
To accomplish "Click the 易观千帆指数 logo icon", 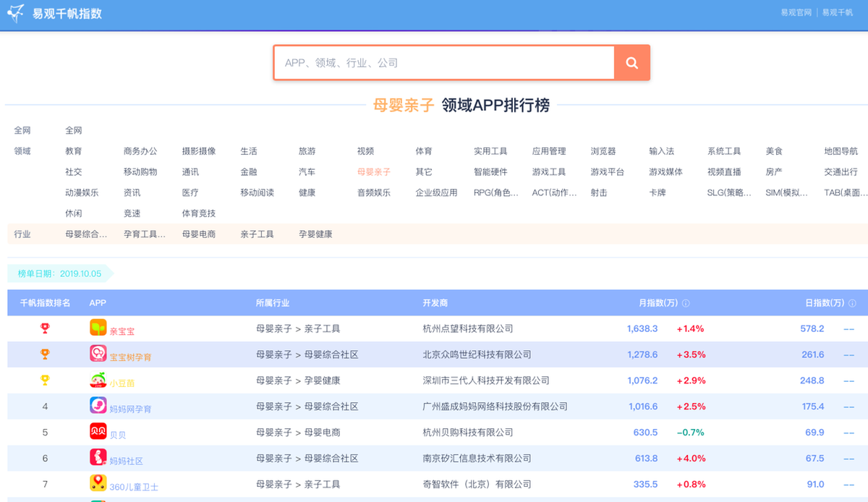I will [16, 14].
